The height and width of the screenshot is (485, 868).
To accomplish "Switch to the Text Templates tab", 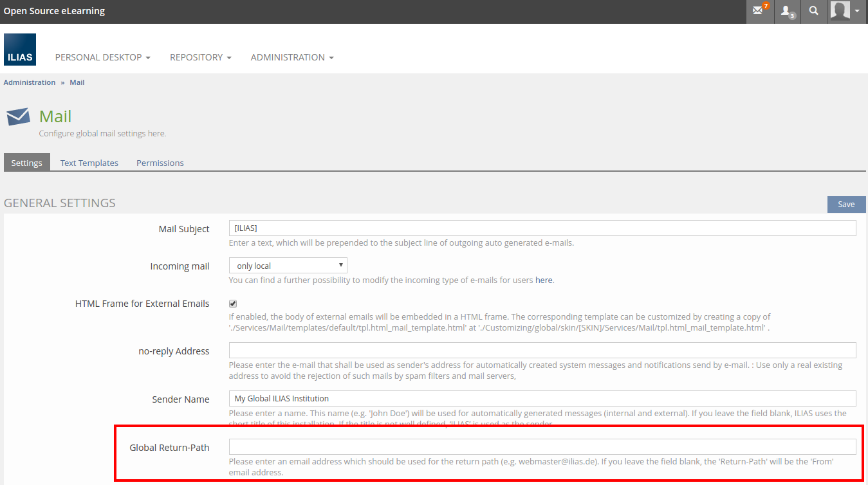I will pos(89,163).
